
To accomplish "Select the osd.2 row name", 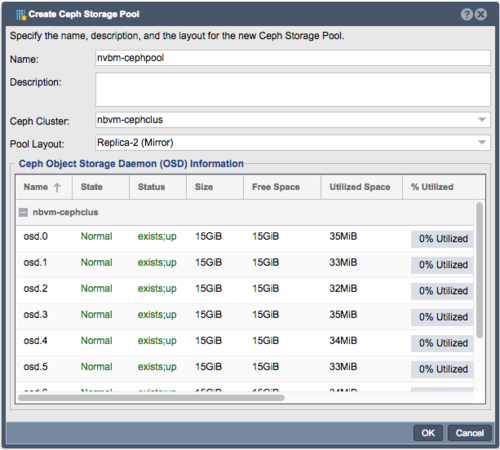I will (x=36, y=289).
